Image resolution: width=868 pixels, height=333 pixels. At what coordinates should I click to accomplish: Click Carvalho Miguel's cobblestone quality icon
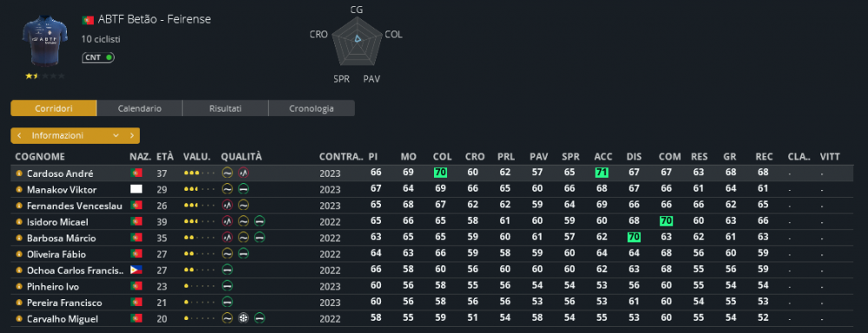tap(243, 318)
